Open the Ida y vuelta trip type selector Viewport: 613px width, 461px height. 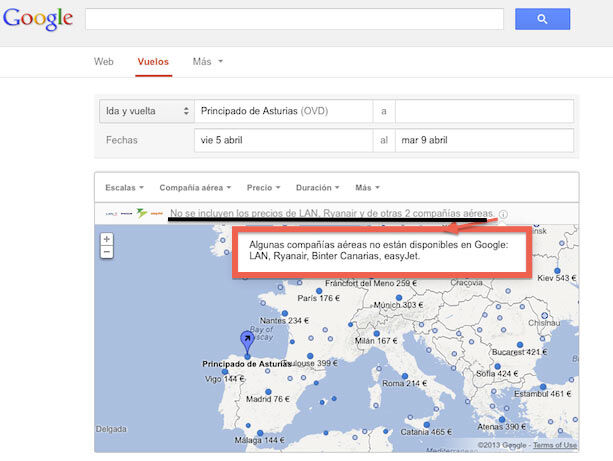click(147, 111)
